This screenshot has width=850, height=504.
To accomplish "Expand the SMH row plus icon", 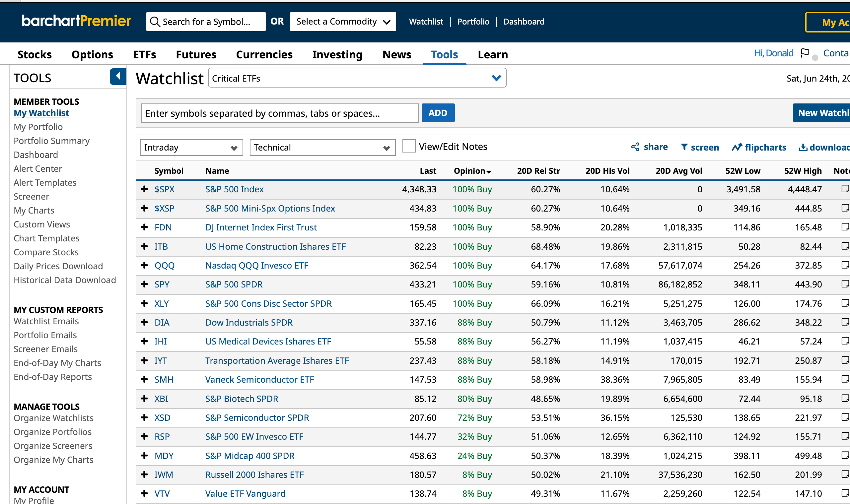I will (144, 379).
